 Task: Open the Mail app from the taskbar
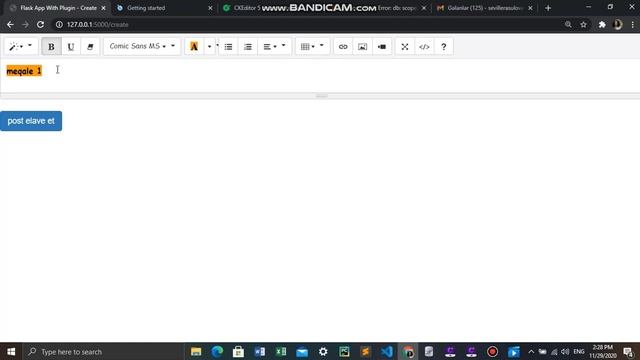pos(302,351)
